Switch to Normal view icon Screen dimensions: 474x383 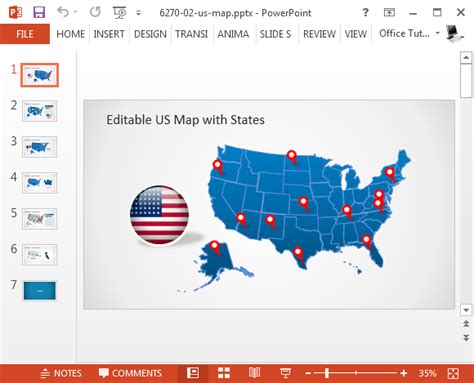tap(193, 373)
